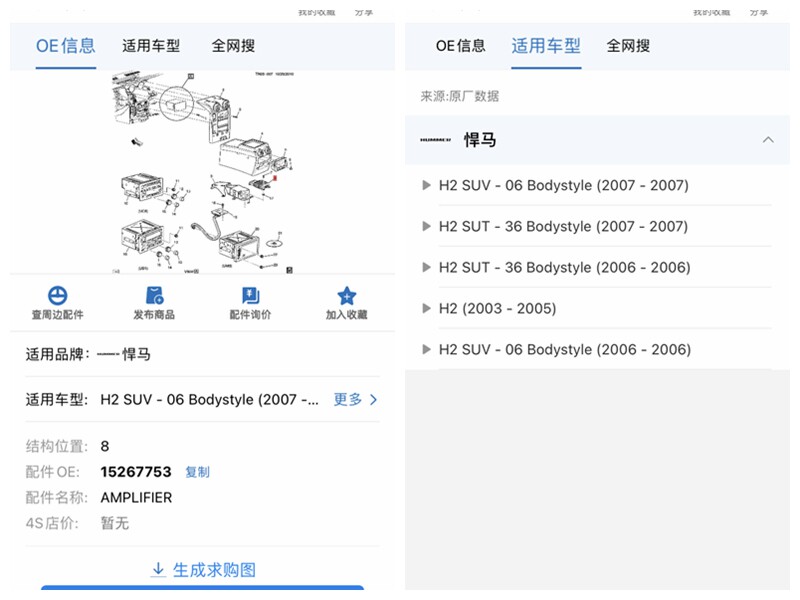Switch to 适用车型 tab on left panel
Viewport: 800px width, 600px height.
click(151, 46)
